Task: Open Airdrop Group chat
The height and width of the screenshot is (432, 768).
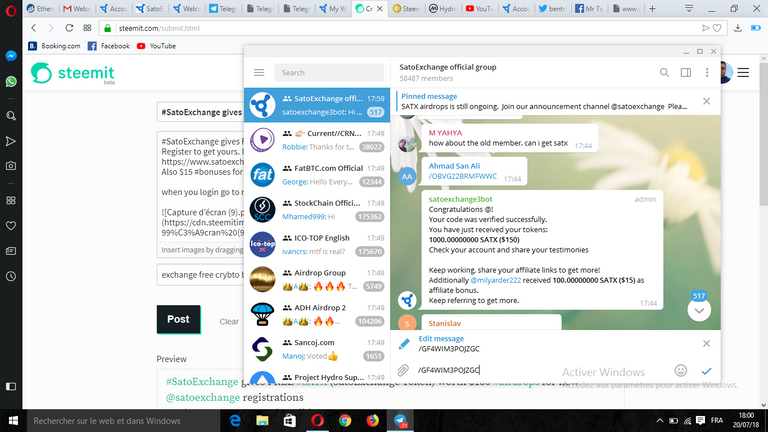Action: click(x=317, y=279)
